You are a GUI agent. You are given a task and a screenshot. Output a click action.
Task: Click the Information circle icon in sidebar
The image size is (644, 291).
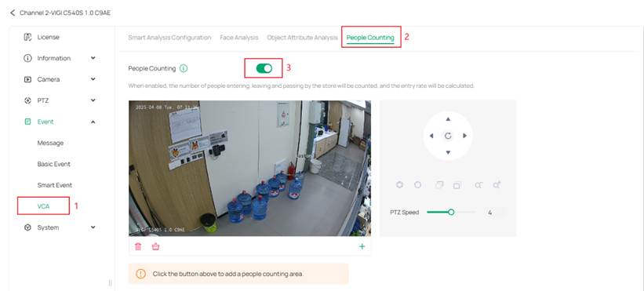pos(27,58)
